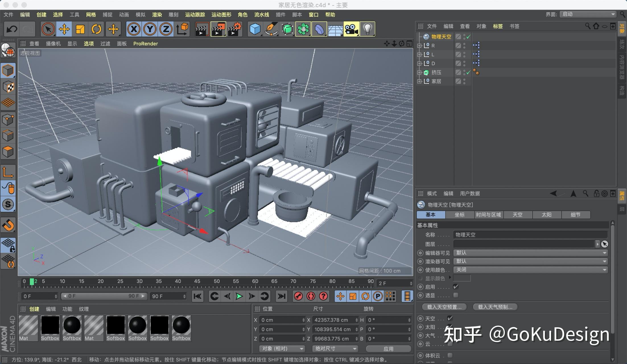Viewport: 627px width, 364px height.
Task: Click on frame 0 in timeline
Action: point(25,282)
